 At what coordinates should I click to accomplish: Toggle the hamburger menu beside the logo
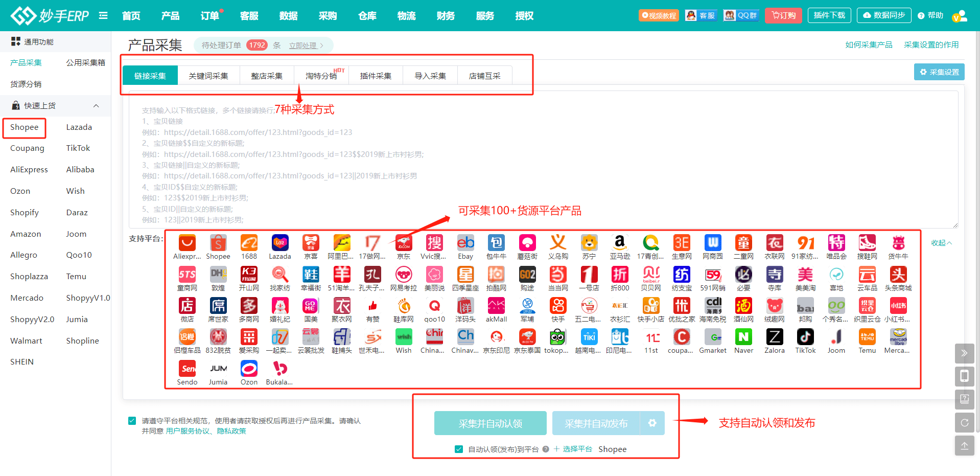click(x=103, y=15)
